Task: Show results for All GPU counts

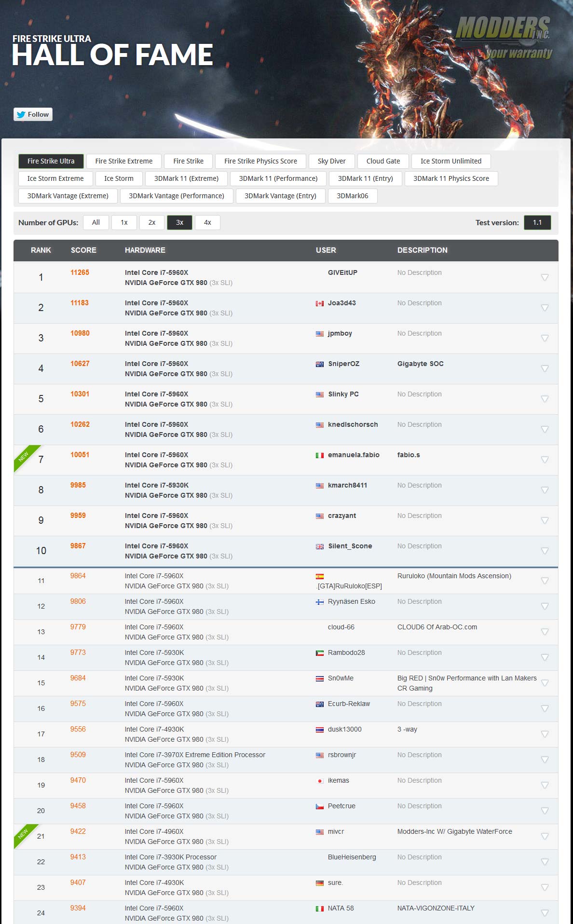Action: (x=96, y=222)
